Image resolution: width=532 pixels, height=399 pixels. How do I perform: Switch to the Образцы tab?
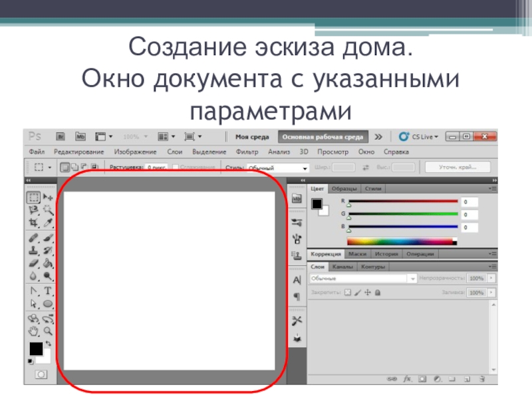point(344,189)
